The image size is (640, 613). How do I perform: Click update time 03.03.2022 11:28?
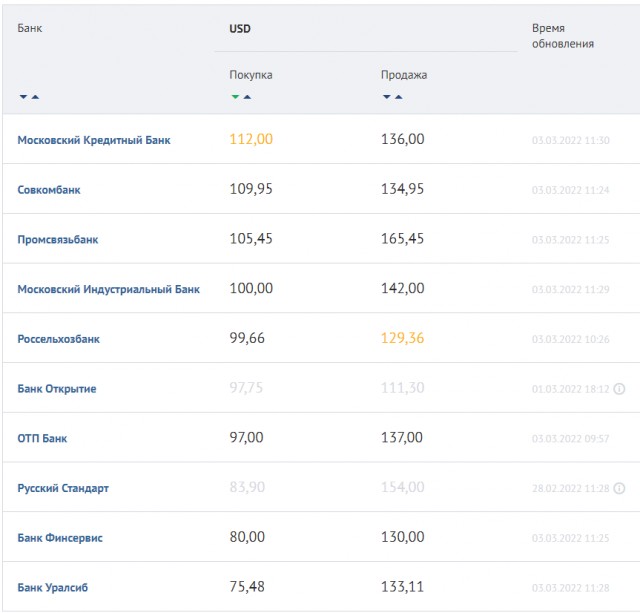(571, 588)
